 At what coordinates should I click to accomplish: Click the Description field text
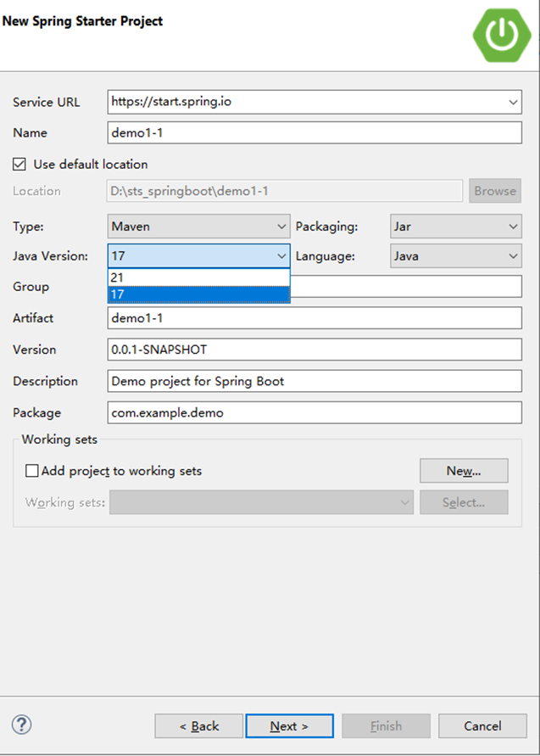314,381
